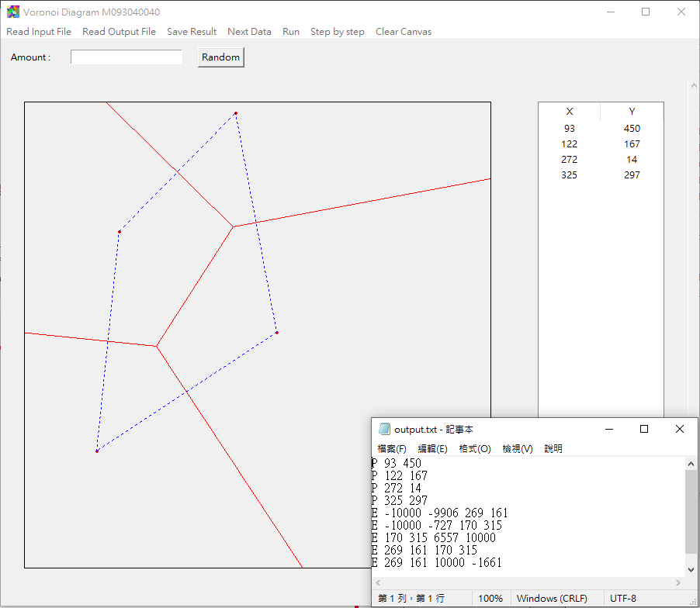The width and height of the screenshot is (700, 608).
Task: Click Notepad horizontal scrollbar left arrow
Action: pos(378,582)
